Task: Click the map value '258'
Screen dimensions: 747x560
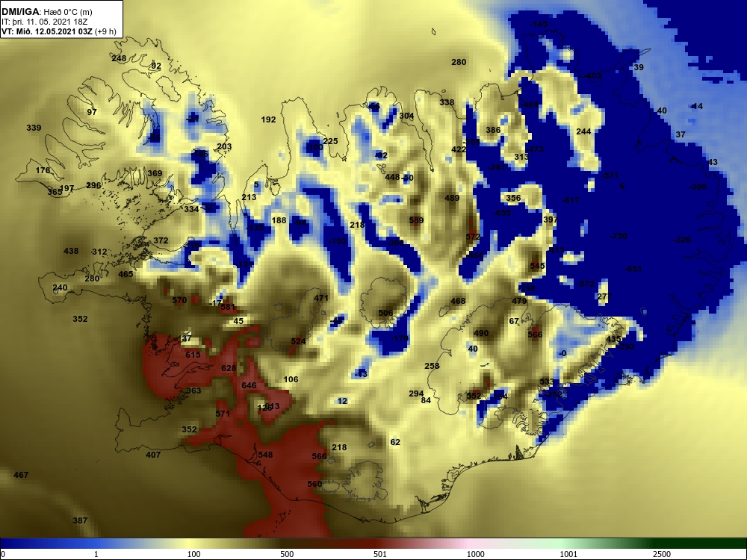Action: pyautogui.click(x=432, y=366)
